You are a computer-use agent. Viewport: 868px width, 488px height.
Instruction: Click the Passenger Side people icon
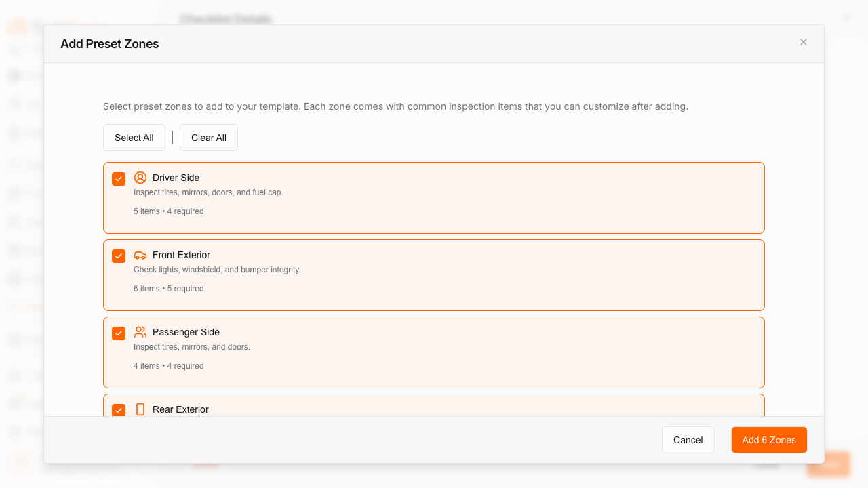(x=140, y=332)
